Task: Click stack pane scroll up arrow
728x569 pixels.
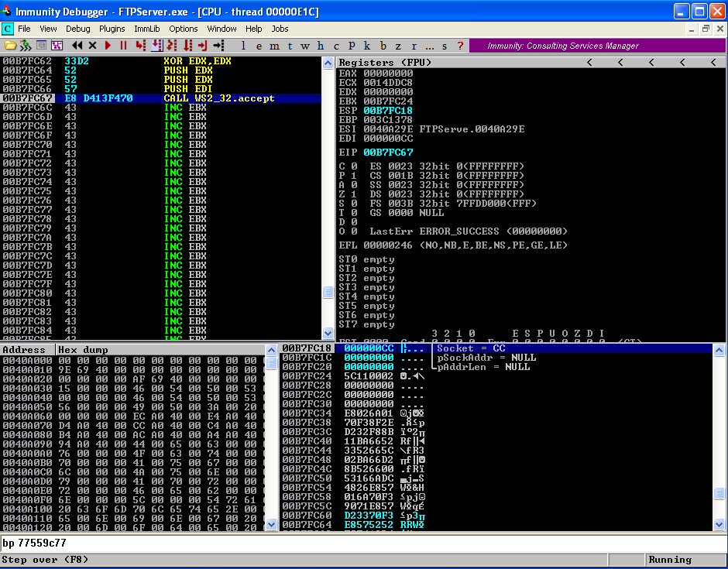Action: tap(719, 351)
